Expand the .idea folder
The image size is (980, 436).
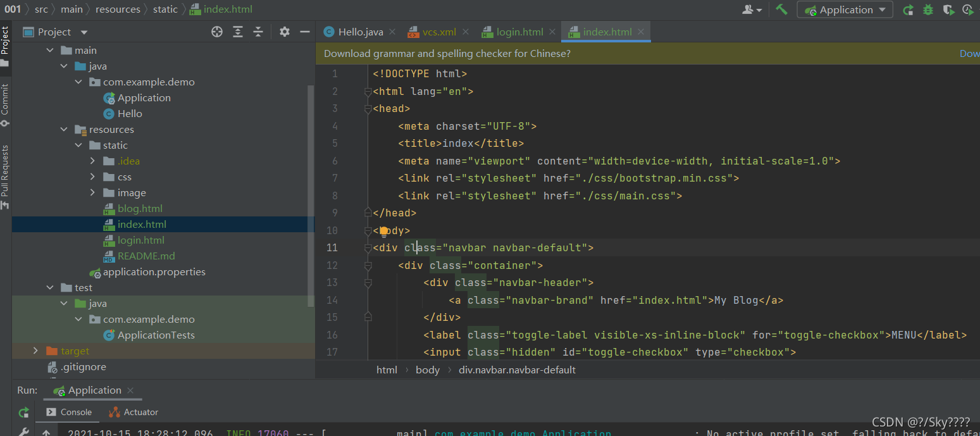(92, 161)
